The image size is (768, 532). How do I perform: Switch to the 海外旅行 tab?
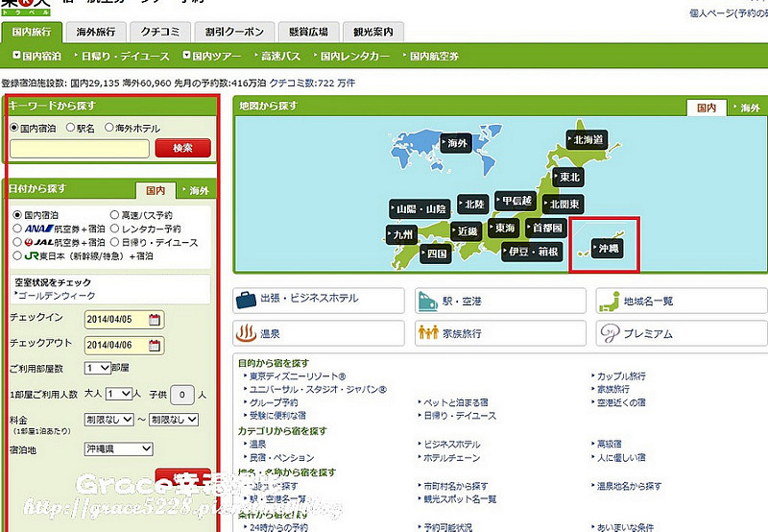click(x=96, y=33)
